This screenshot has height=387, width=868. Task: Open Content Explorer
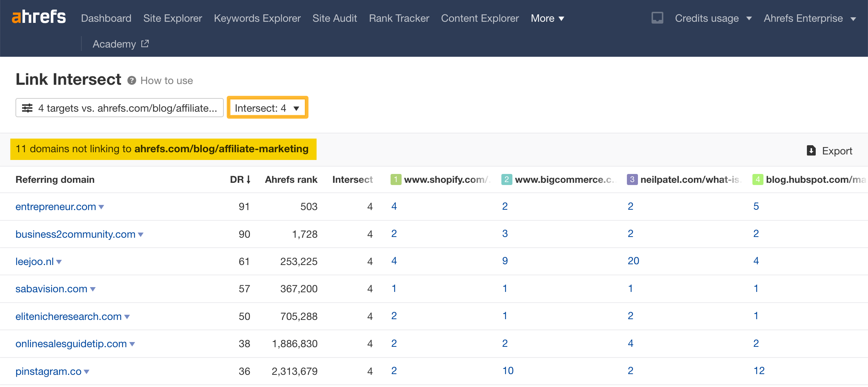(480, 18)
